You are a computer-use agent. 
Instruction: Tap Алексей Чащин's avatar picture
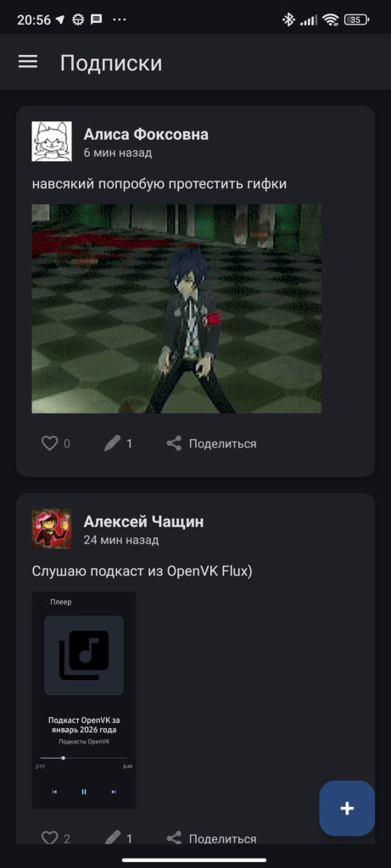coord(52,529)
